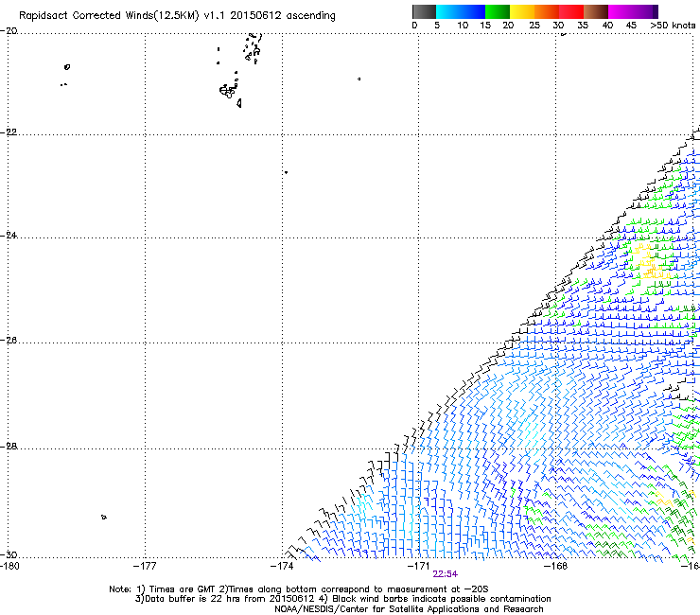Viewport: 700px width, 615px height.
Task: Click the small island outline near -179 longitude
Action: (67, 67)
